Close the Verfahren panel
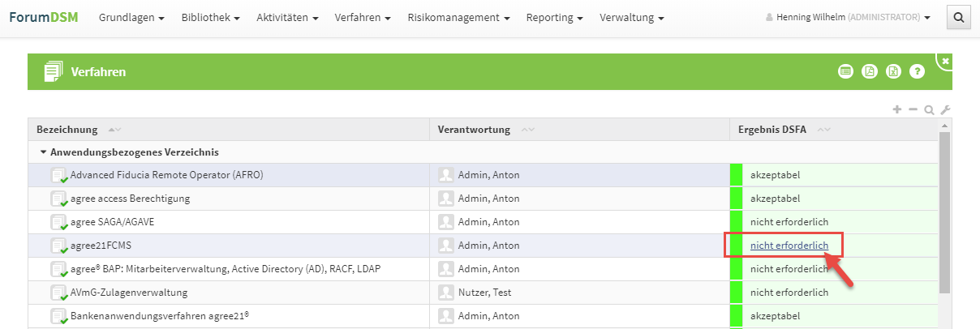Viewport: 980px width, 329px height. point(945,60)
